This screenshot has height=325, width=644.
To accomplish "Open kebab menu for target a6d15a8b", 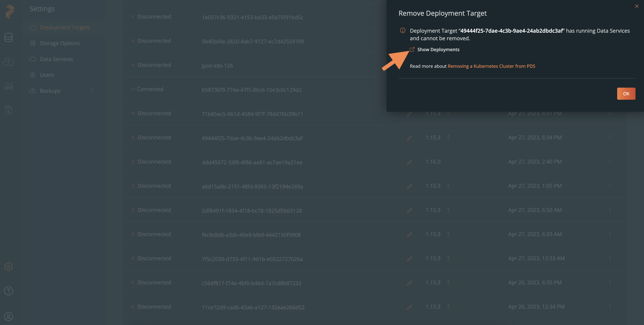I will 610,186.
